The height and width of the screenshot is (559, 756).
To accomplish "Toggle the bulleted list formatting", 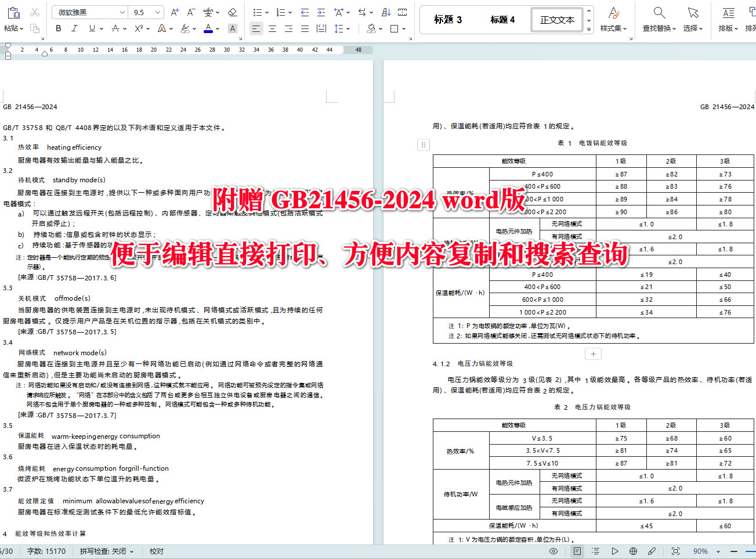I will [x=256, y=12].
